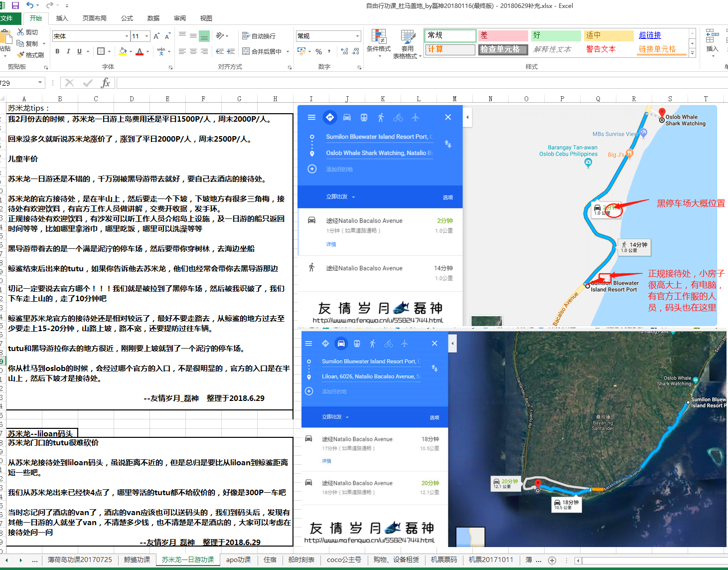Activate the 格式刷 format painter

click(x=30, y=55)
